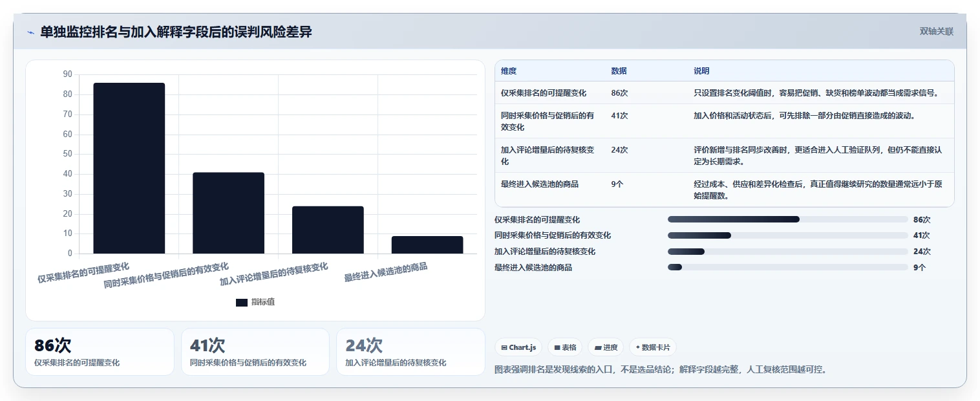Click the y-axis value 50

click(x=68, y=154)
